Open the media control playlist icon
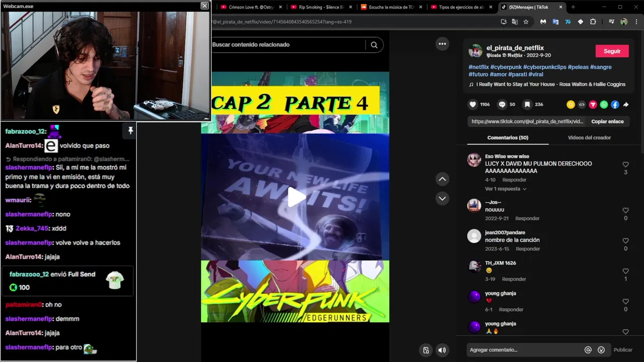 [x=611, y=22]
